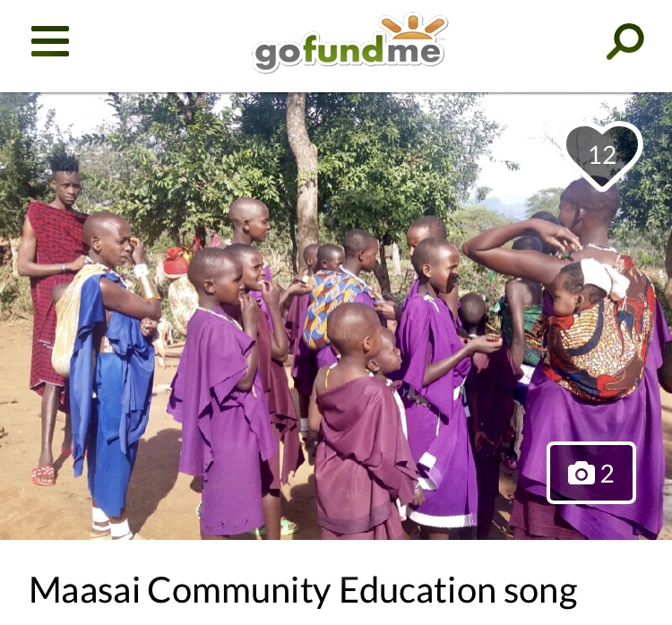672x625 pixels.
Task: Click the main campaign photo of children
Action: click(336, 316)
